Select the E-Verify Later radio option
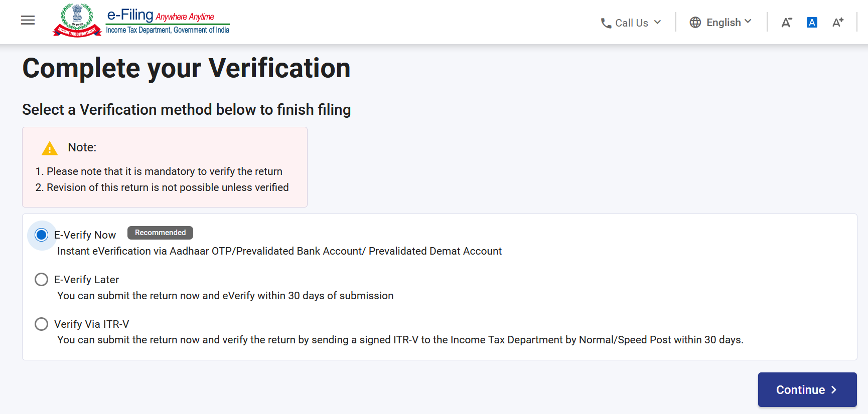 (42, 279)
